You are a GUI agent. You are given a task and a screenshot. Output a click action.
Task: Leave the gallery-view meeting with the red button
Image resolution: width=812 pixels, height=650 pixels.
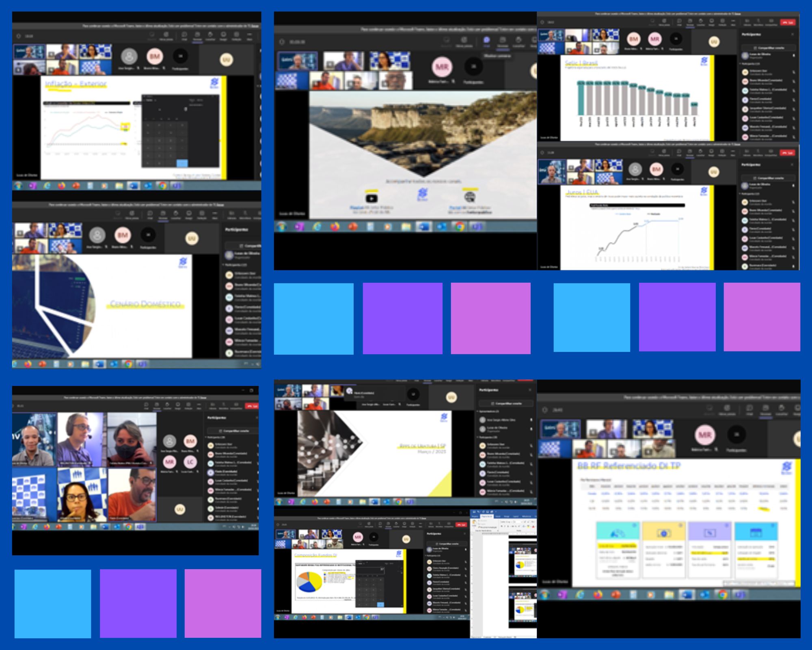click(252, 406)
